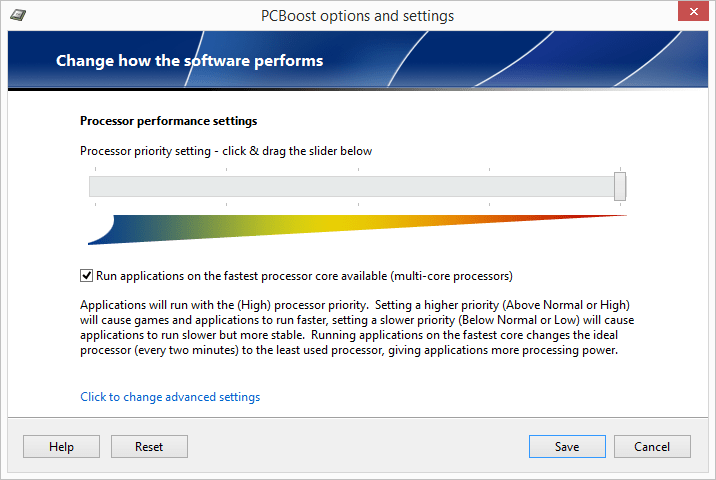Image resolution: width=716 pixels, height=480 pixels.
Task: Click the 'PCBoost options and settings' window title
Action: pos(357,15)
